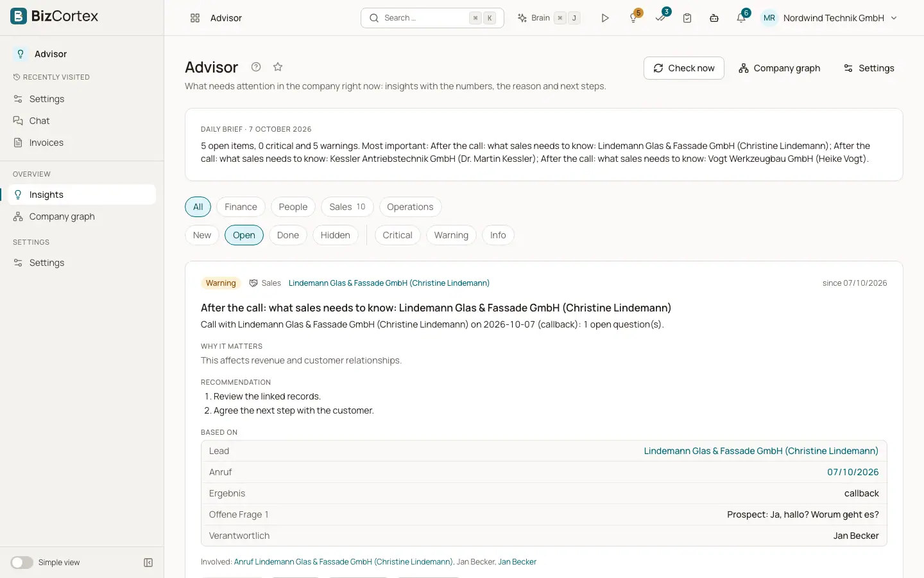Click the Sales handshake icon on card
924x578 pixels.
pos(253,283)
